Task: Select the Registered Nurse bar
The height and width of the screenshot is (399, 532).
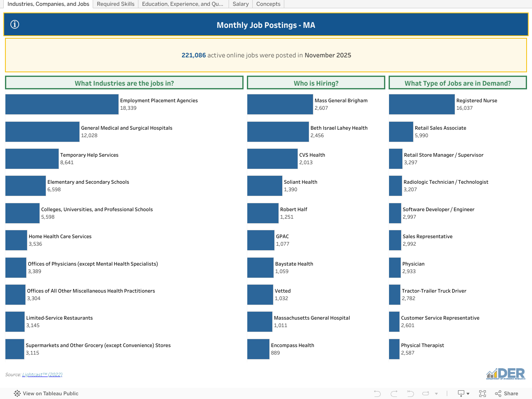Action: 422,104
